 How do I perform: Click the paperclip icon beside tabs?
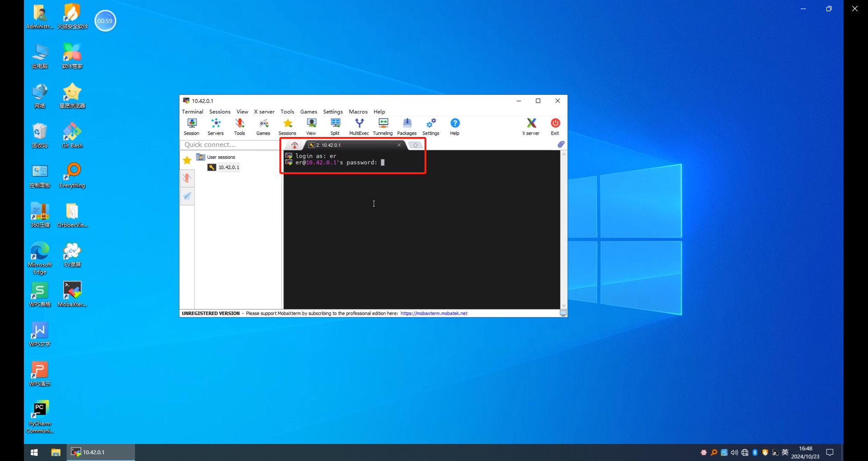[561, 145]
